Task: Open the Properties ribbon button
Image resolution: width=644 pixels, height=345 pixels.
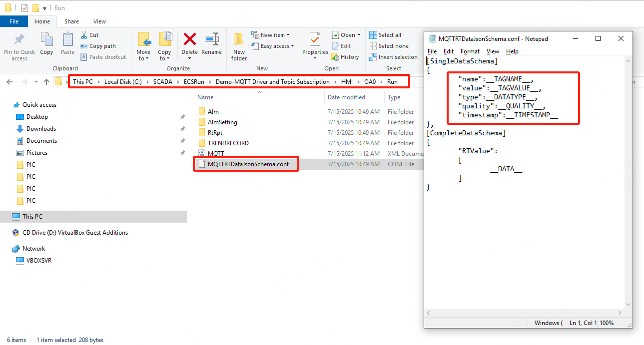Action: (315, 46)
